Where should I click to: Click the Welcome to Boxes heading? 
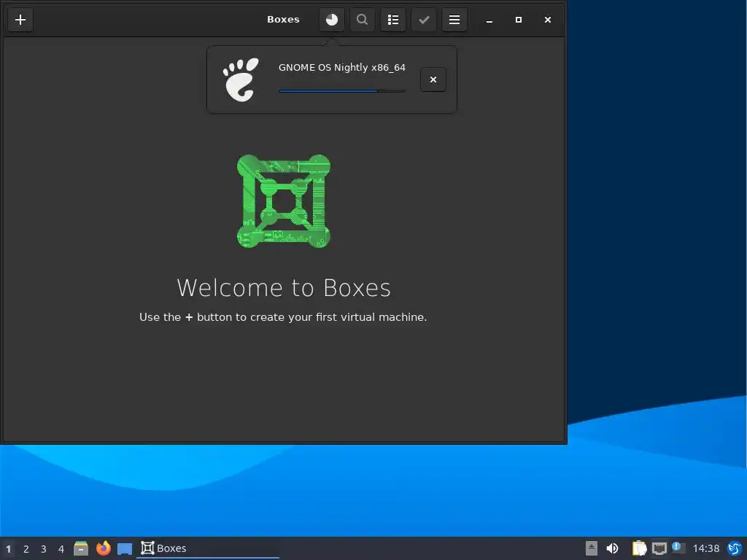tap(284, 287)
